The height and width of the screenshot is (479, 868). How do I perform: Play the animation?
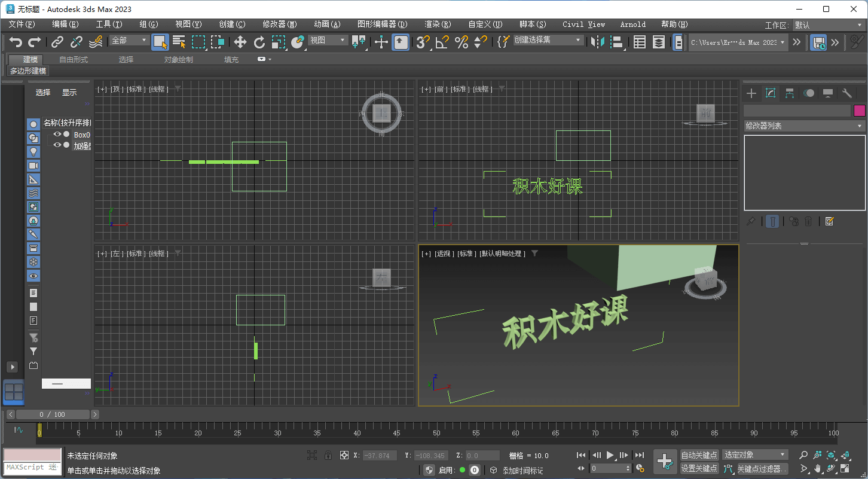tap(610, 455)
